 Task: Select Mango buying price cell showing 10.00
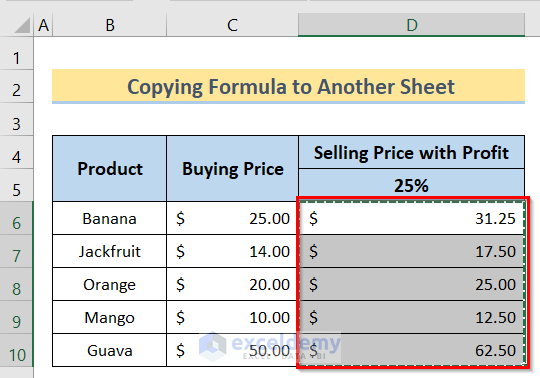pyautogui.click(x=232, y=317)
